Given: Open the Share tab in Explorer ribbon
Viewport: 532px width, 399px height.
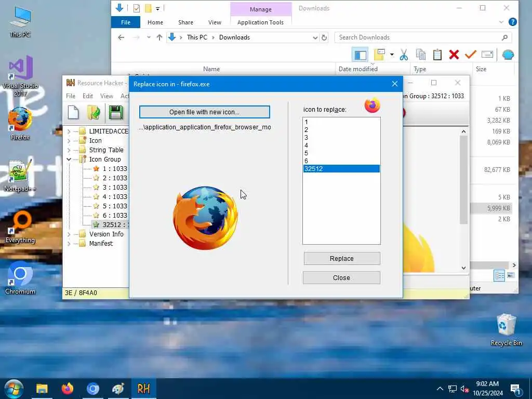Looking at the screenshot, I should [x=185, y=22].
